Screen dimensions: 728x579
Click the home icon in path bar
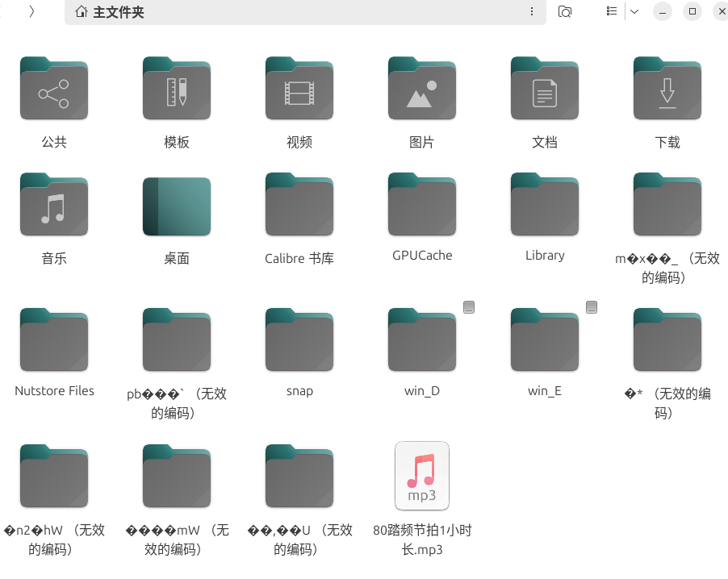coord(82,11)
